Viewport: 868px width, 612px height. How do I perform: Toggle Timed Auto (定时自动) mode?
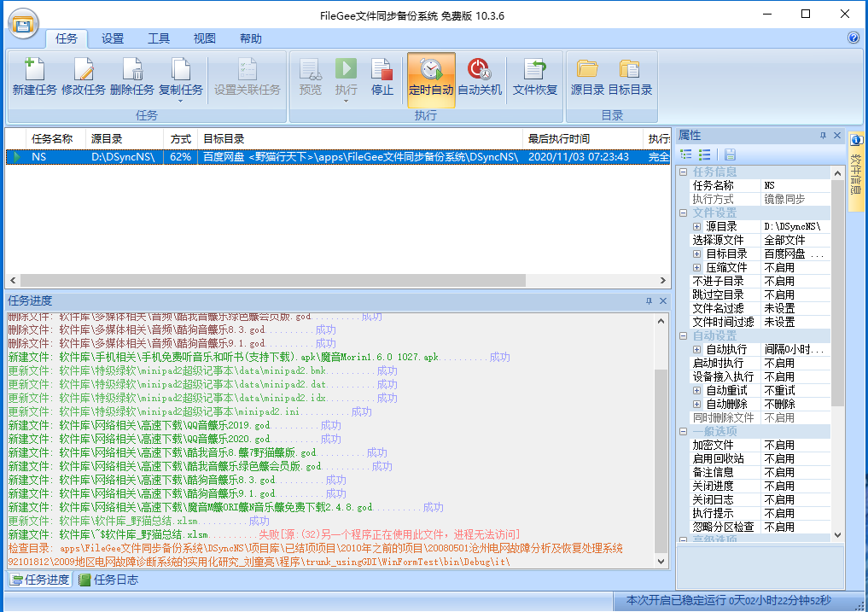tap(431, 79)
